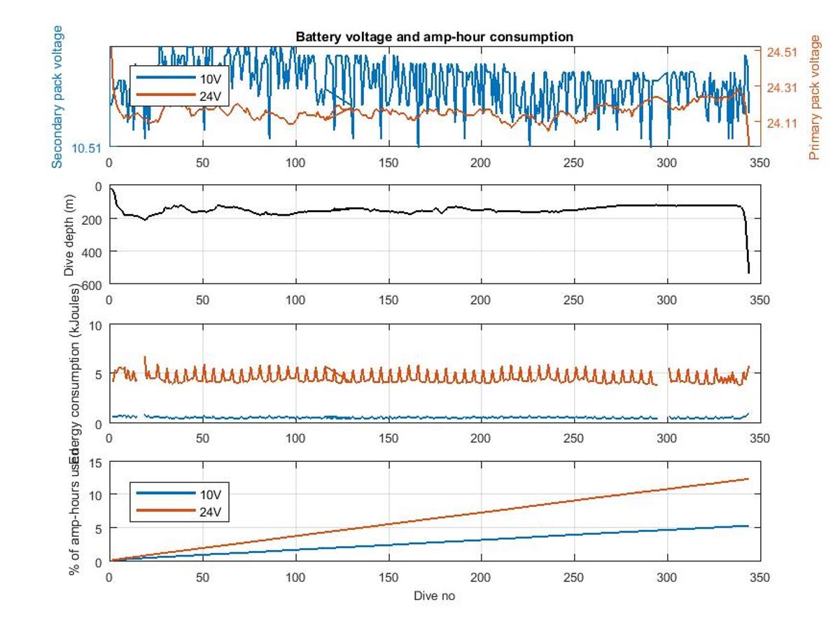Select the 'Dive no' x-axis label
The height and width of the screenshot is (630, 840).
pyautogui.click(x=434, y=596)
